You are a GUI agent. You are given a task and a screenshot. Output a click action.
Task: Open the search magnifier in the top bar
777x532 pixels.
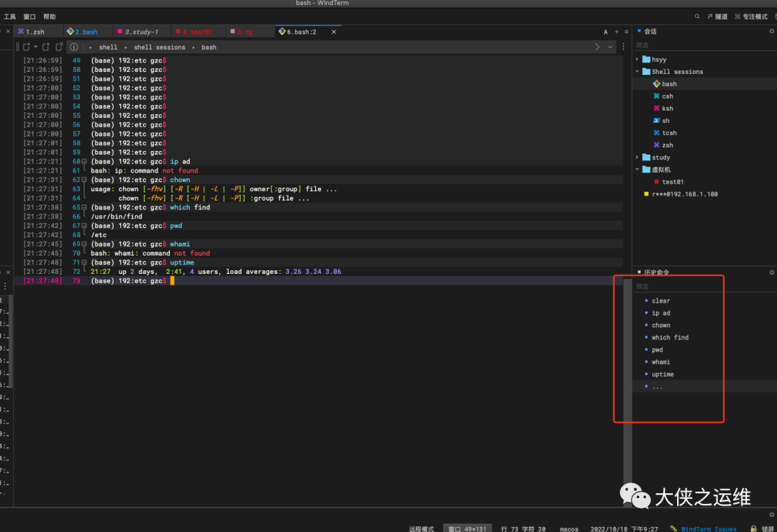pos(696,17)
